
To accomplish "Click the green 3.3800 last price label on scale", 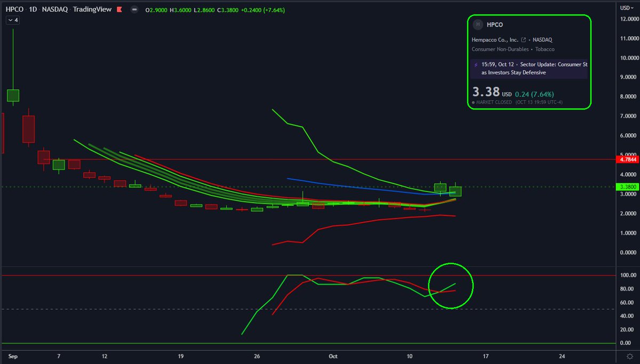I will tap(628, 187).
